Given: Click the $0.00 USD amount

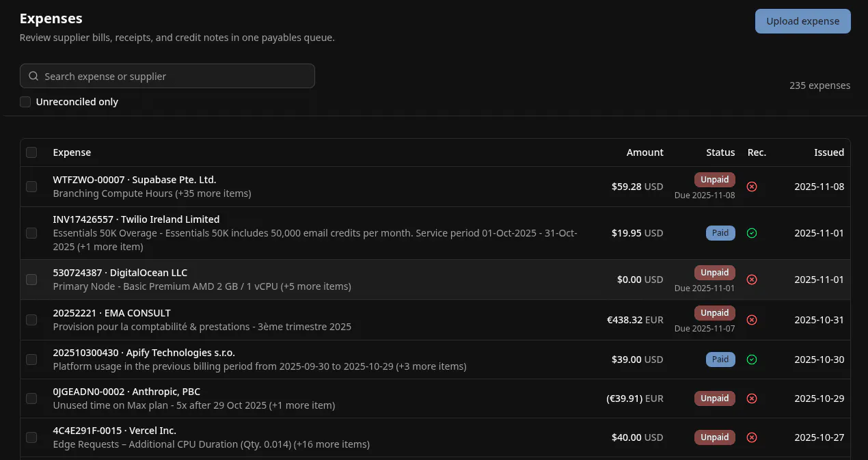Looking at the screenshot, I should [x=640, y=280].
